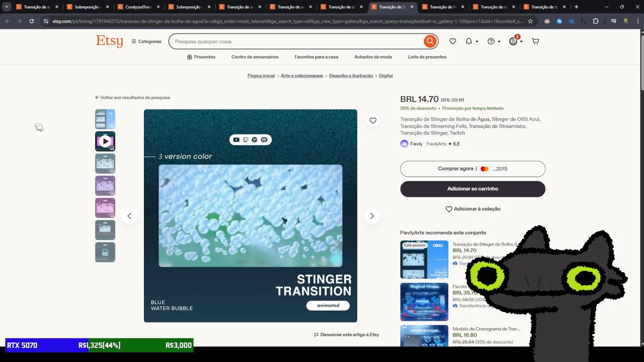Click browser back arrow button

(7, 21)
